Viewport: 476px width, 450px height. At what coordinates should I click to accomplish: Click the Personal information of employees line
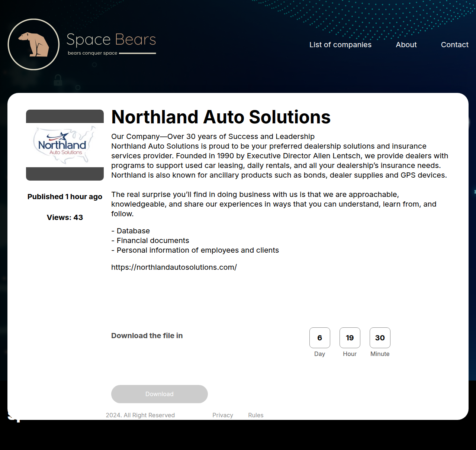click(195, 250)
